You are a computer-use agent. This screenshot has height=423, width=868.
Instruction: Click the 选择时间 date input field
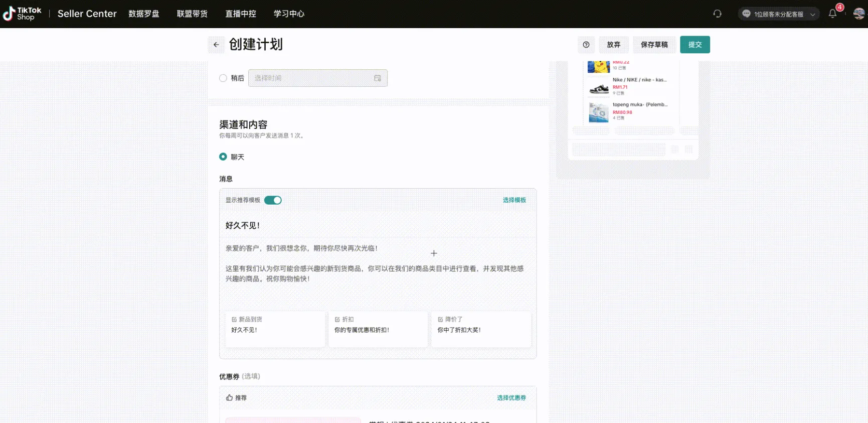(x=318, y=78)
